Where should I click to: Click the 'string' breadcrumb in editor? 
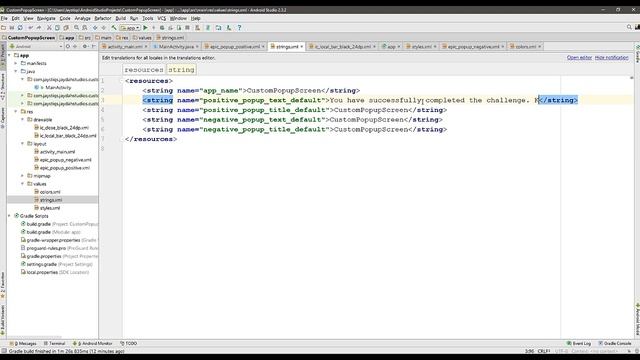(x=181, y=70)
